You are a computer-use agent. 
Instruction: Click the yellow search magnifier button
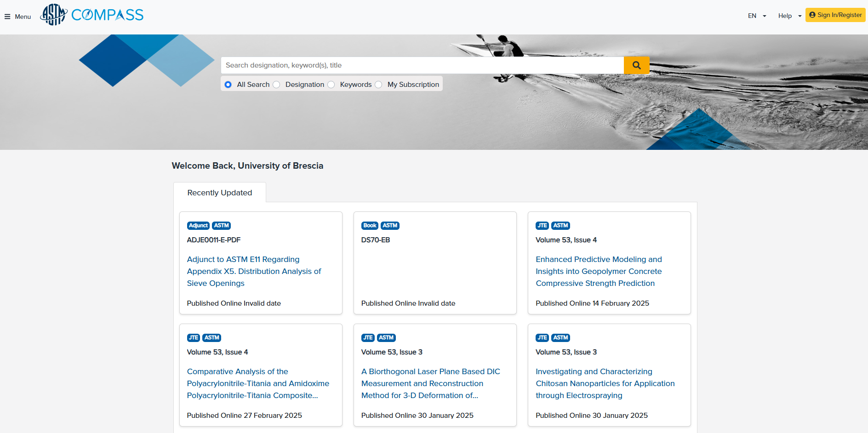[x=636, y=65]
